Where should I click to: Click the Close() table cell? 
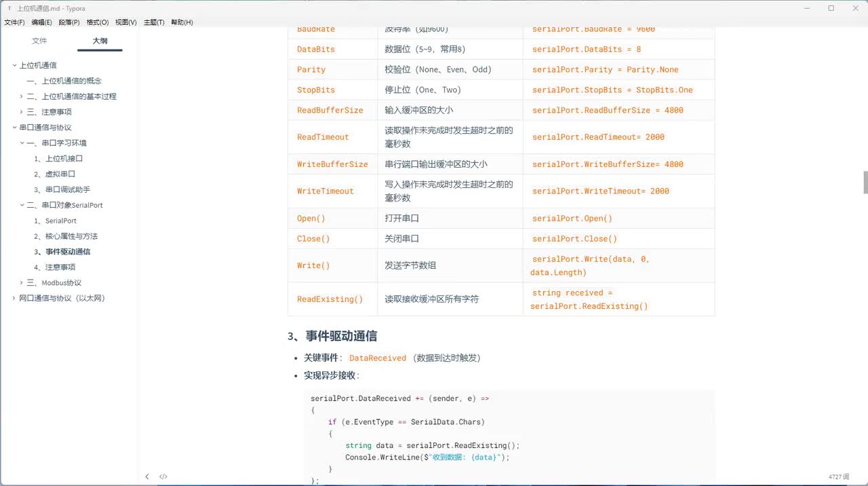coord(333,239)
